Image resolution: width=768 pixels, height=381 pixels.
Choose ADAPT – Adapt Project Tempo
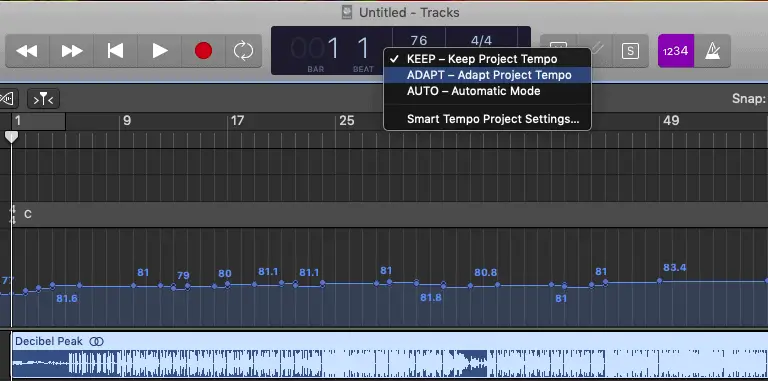click(x=487, y=75)
